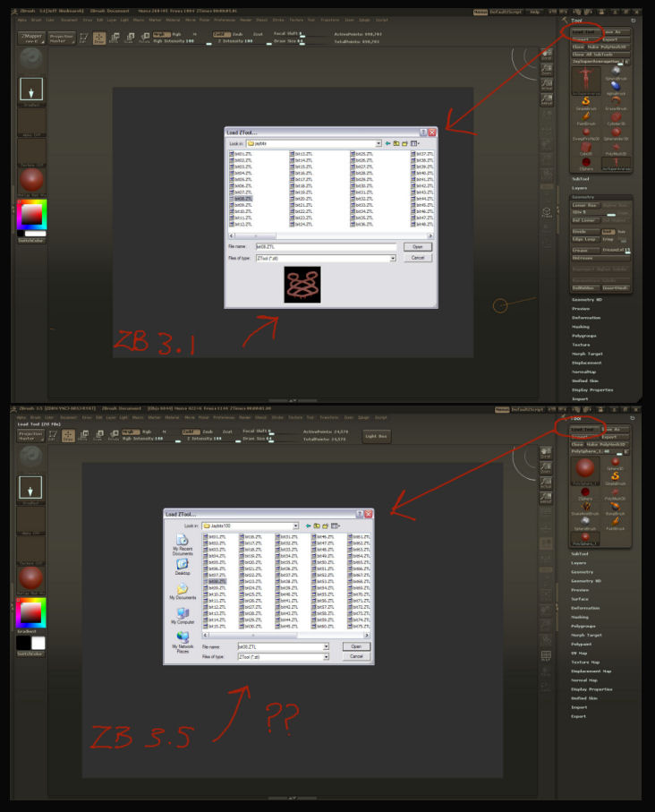Open Desktop in the lower dialog places bar
This screenshot has height=812, width=655.
tap(183, 567)
